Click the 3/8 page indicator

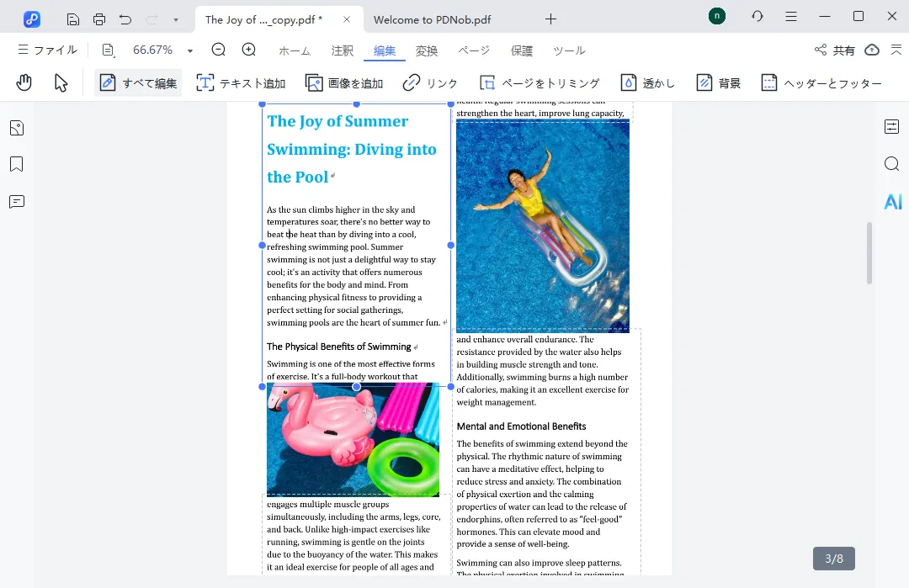tap(833, 559)
